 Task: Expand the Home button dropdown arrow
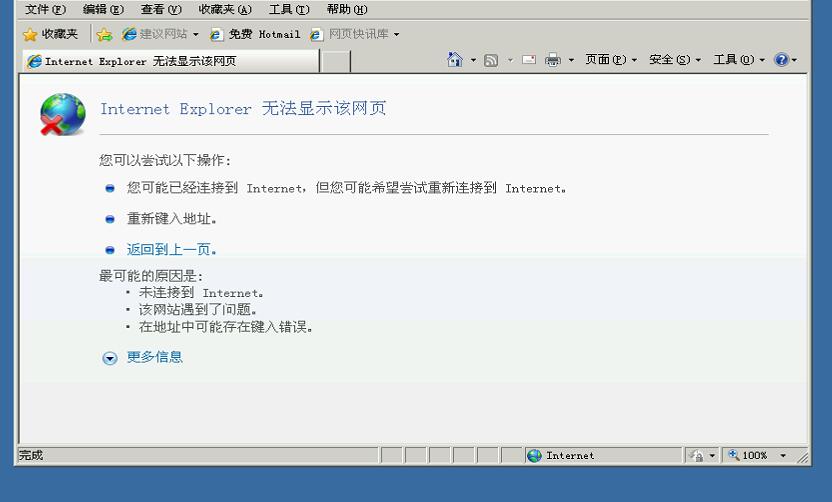(473, 60)
